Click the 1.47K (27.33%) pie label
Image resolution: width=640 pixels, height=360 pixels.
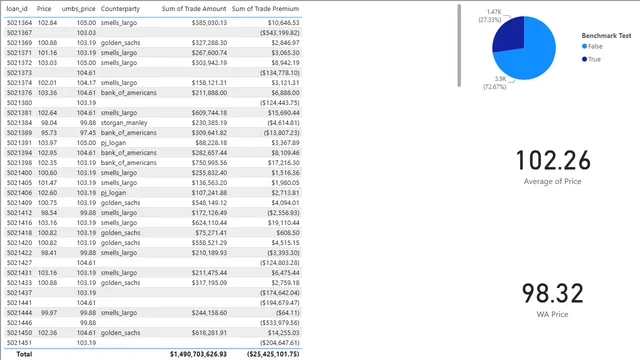[x=490, y=16]
